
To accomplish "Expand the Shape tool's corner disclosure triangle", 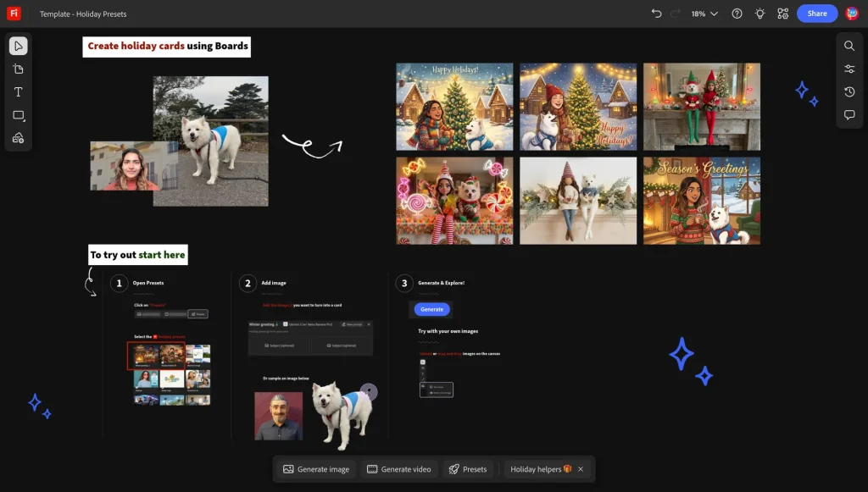I will point(25,121).
